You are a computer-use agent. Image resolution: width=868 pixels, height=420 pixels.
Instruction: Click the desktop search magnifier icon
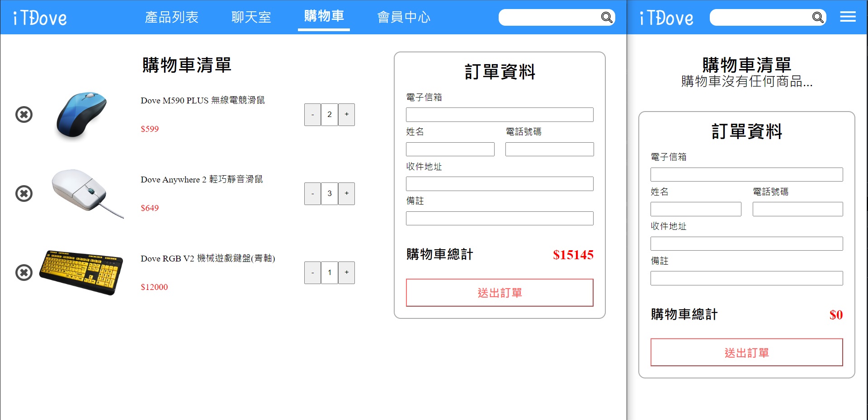point(606,17)
